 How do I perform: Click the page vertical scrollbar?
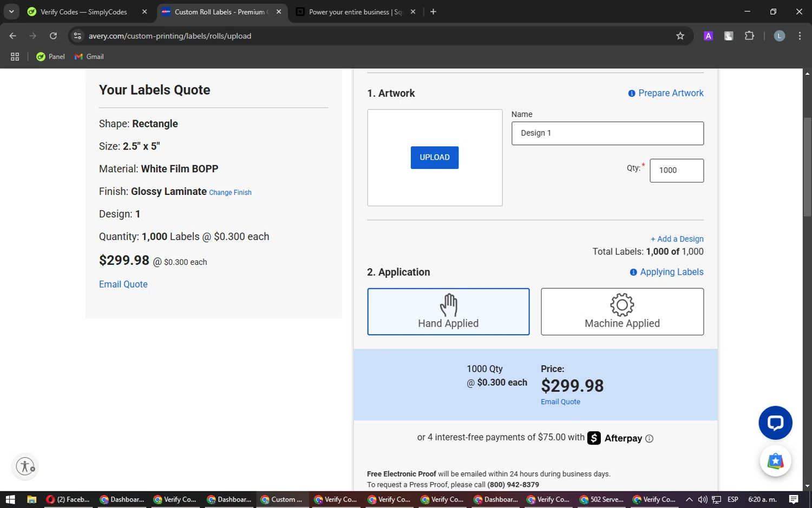[x=807, y=167]
